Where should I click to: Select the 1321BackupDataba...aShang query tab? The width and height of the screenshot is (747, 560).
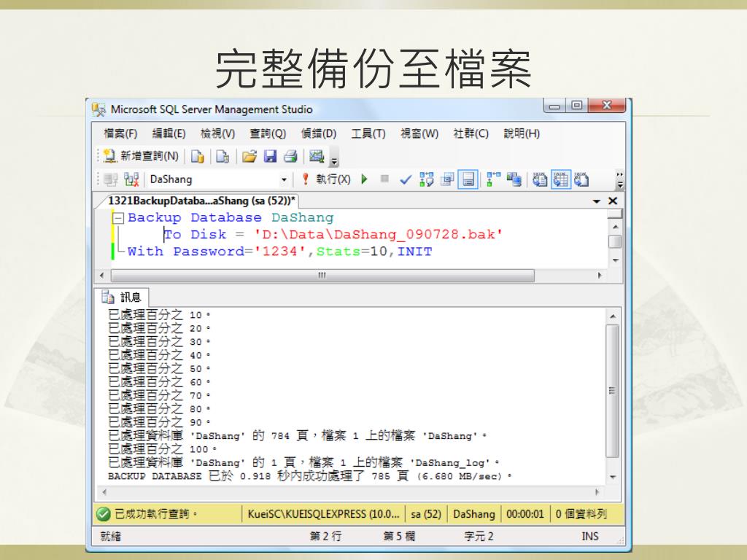tap(201, 201)
